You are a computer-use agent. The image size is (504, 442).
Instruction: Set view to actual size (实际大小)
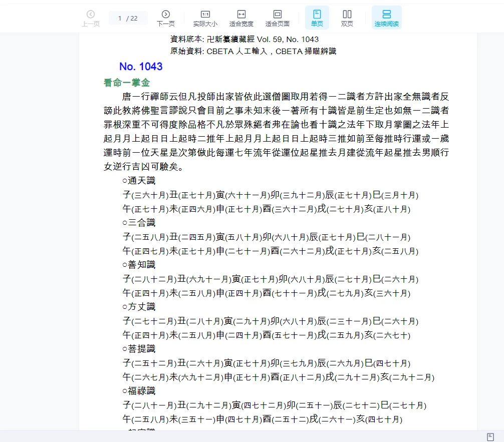205,18
